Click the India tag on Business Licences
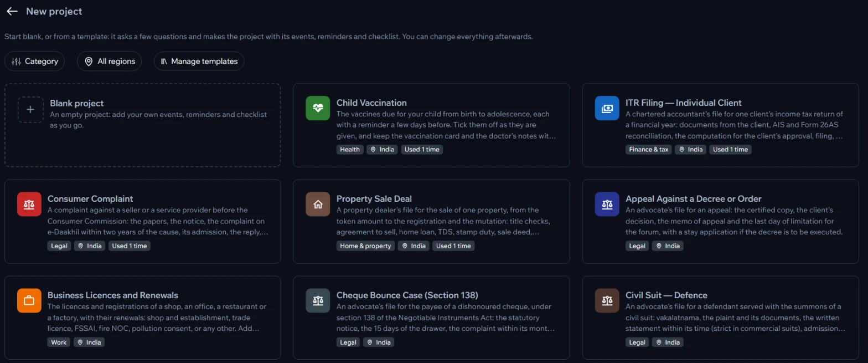This screenshot has height=363, width=868. click(89, 342)
